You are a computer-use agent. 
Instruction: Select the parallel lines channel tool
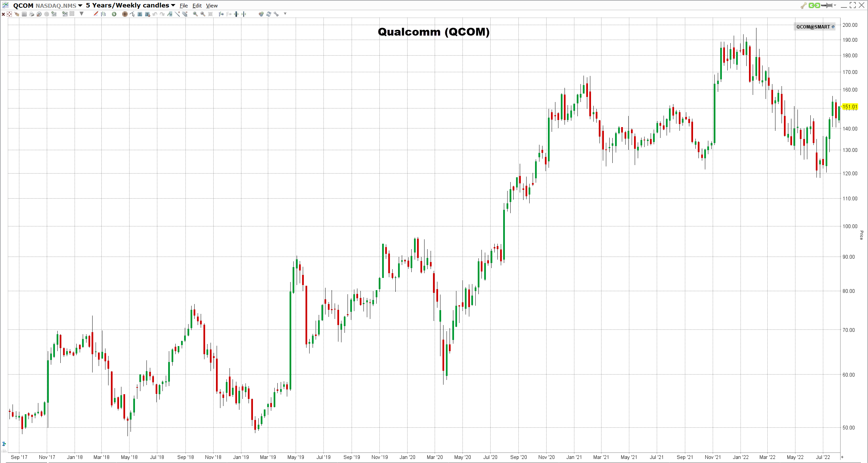coord(185,14)
